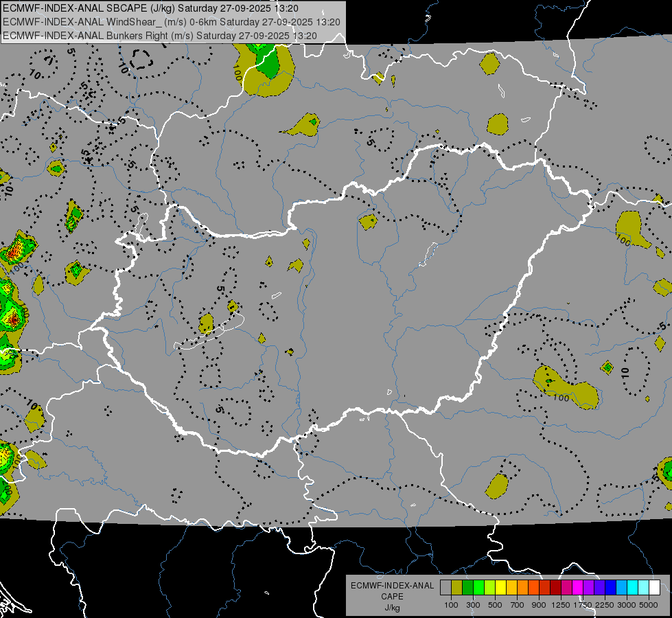The width and height of the screenshot is (672, 618).
Task: Click the bright magenta legend swatch before 1750
Action: pyautogui.click(x=578, y=588)
